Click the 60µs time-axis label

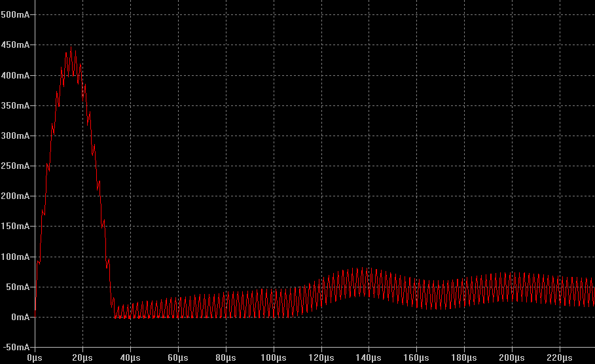pyautogui.click(x=178, y=357)
